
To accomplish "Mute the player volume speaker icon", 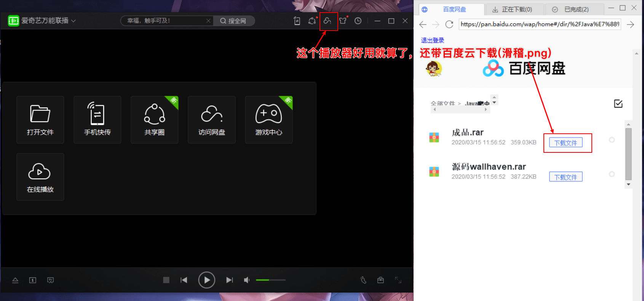I will [247, 280].
